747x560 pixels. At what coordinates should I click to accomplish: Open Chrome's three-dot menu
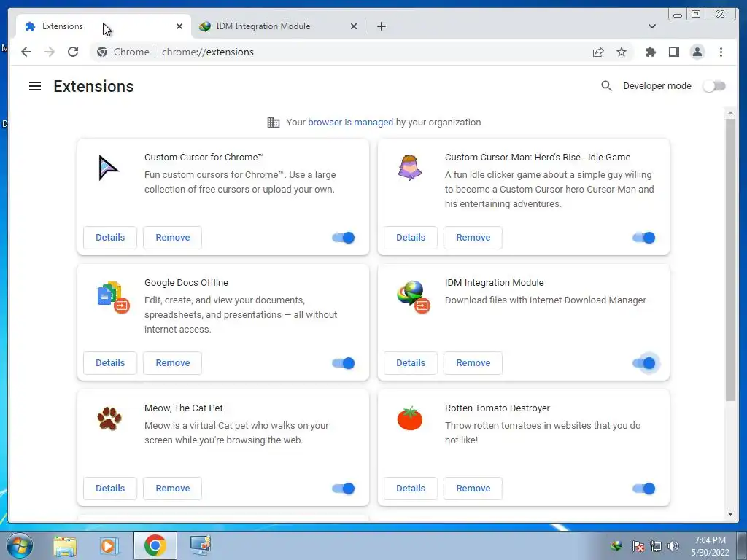click(721, 52)
